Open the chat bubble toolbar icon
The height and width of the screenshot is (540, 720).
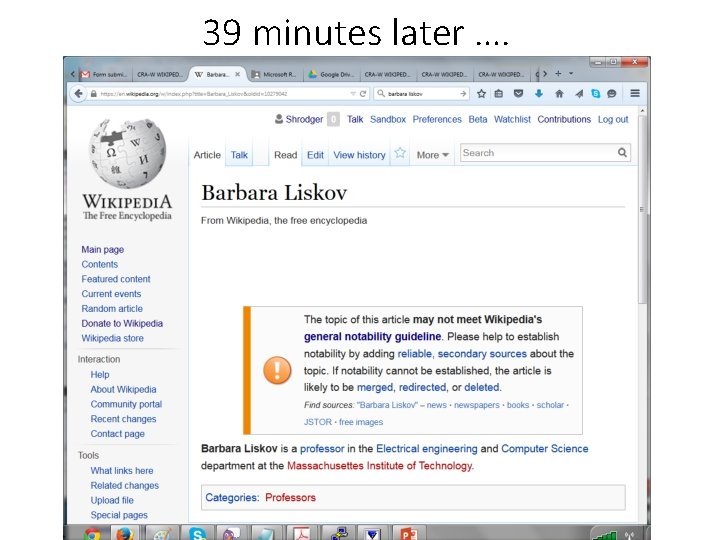(612, 94)
